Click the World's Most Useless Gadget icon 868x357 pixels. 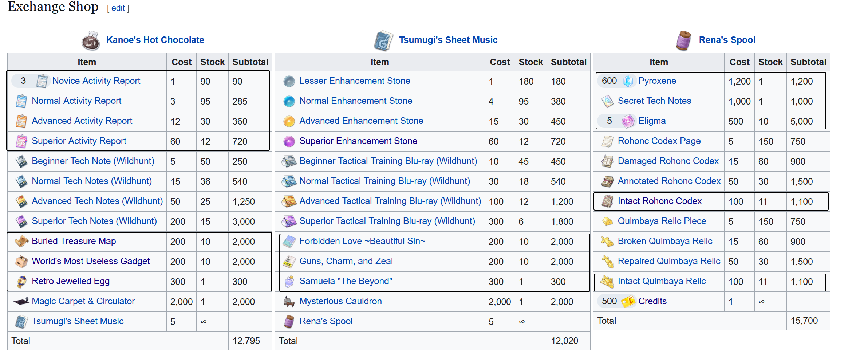click(x=21, y=261)
